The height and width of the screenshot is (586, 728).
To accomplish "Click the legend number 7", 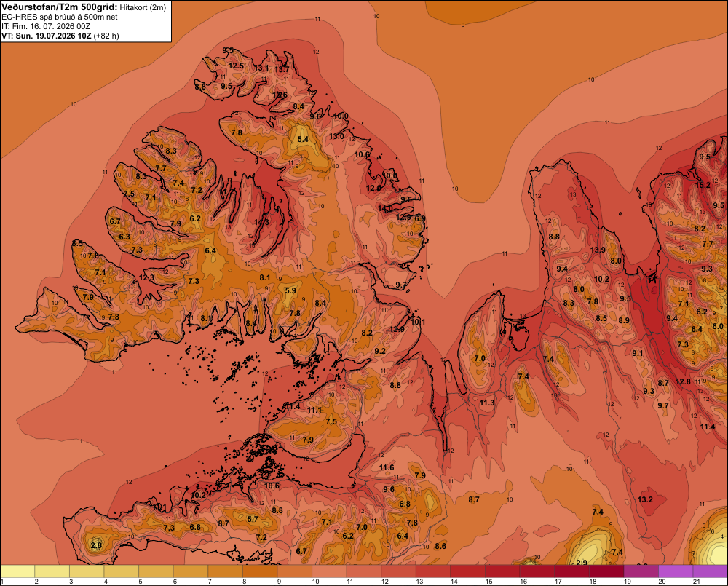I will click(210, 582).
